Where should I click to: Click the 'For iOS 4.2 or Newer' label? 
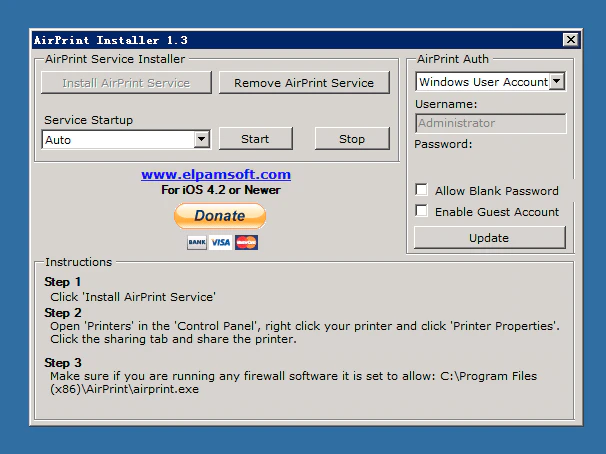point(221,190)
